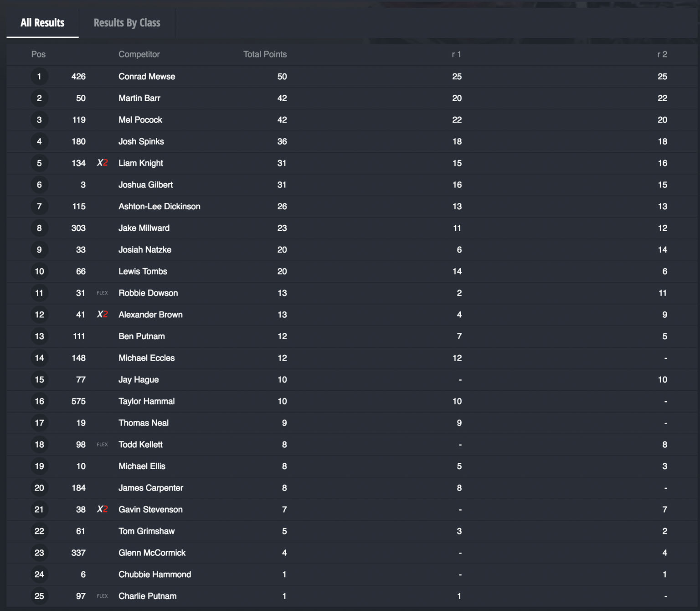Click the Competitor column header
Screen dimensions: 700x611
[139, 54]
